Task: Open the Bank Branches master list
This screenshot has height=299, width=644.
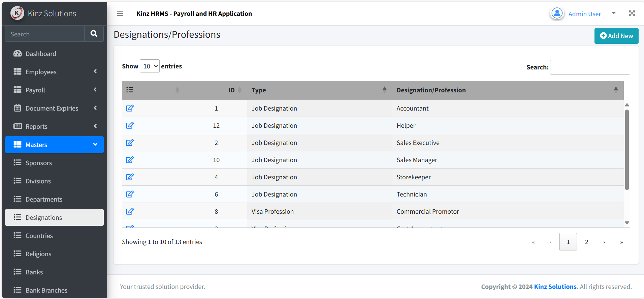Action: [54, 290]
